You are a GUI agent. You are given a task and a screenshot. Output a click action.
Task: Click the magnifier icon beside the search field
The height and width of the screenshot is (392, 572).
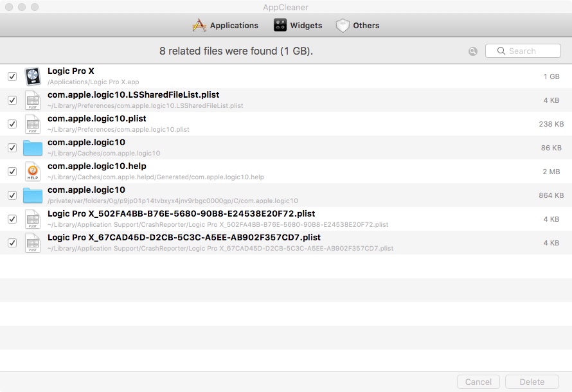point(473,51)
